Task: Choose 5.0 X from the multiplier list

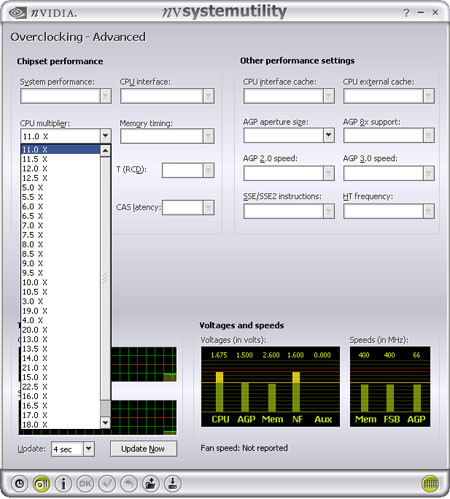Action: [x=60, y=188]
